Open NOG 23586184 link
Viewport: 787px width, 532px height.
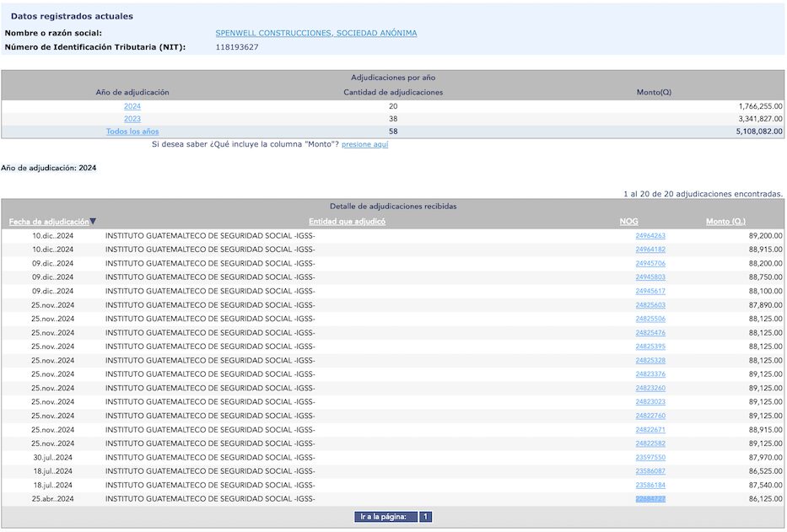click(650, 486)
